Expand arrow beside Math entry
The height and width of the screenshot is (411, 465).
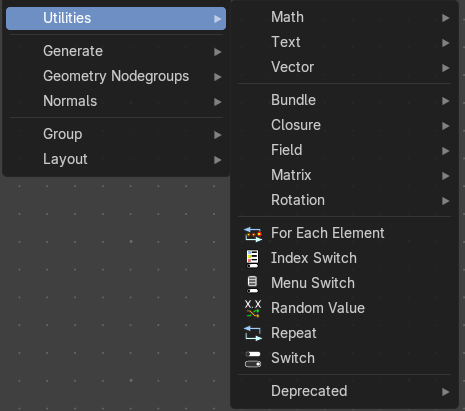445,18
